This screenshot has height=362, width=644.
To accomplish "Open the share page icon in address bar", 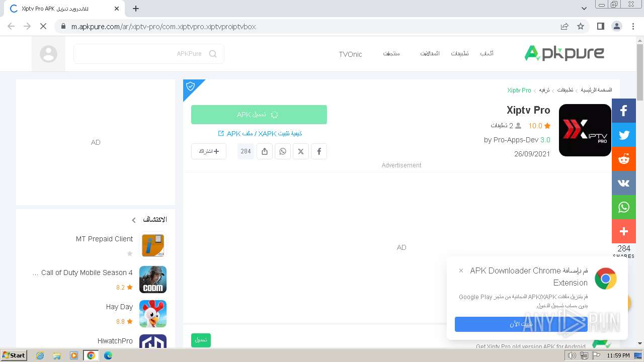I will coord(565,26).
